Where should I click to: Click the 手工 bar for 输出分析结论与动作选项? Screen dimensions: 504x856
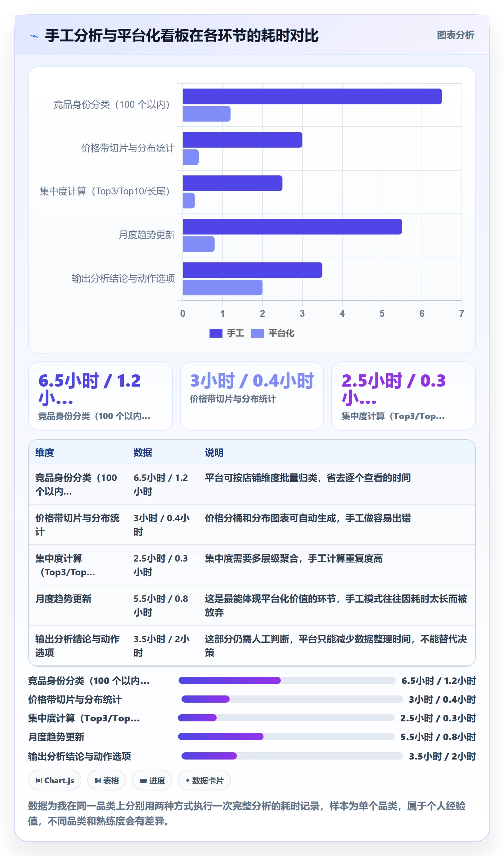coord(252,270)
